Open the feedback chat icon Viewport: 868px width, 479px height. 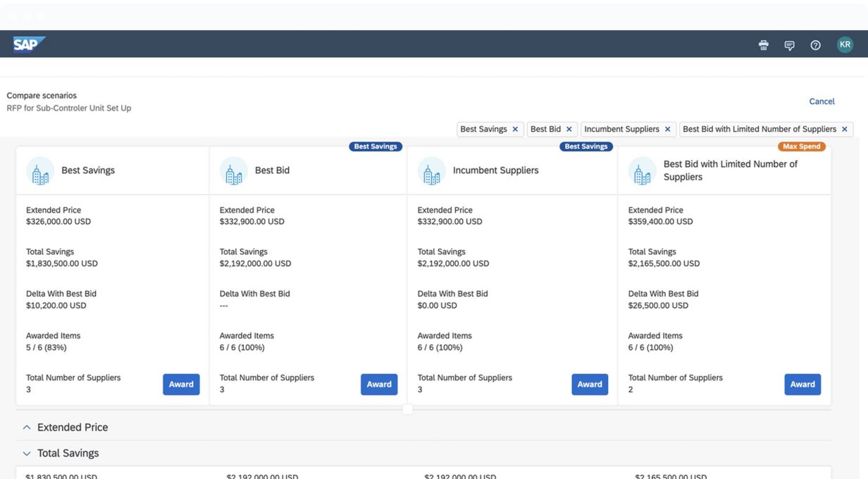point(789,45)
